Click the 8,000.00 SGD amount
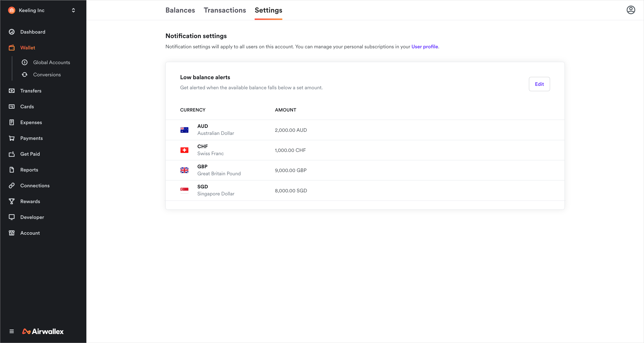The width and height of the screenshot is (644, 343). [291, 191]
